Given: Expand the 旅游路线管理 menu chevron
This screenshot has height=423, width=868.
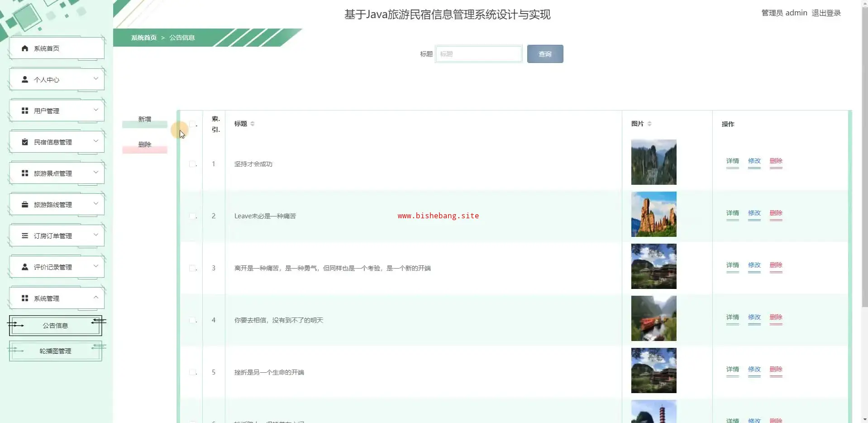Looking at the screenshot, I should point(96,204).
